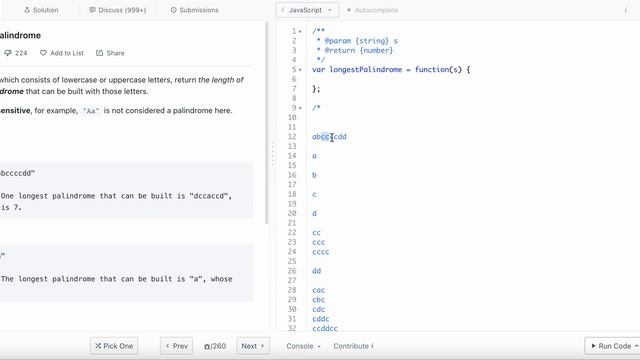Click the "Aa" inline code example
The height and width of the screenshot is (360, 640).
click(91, 111)
